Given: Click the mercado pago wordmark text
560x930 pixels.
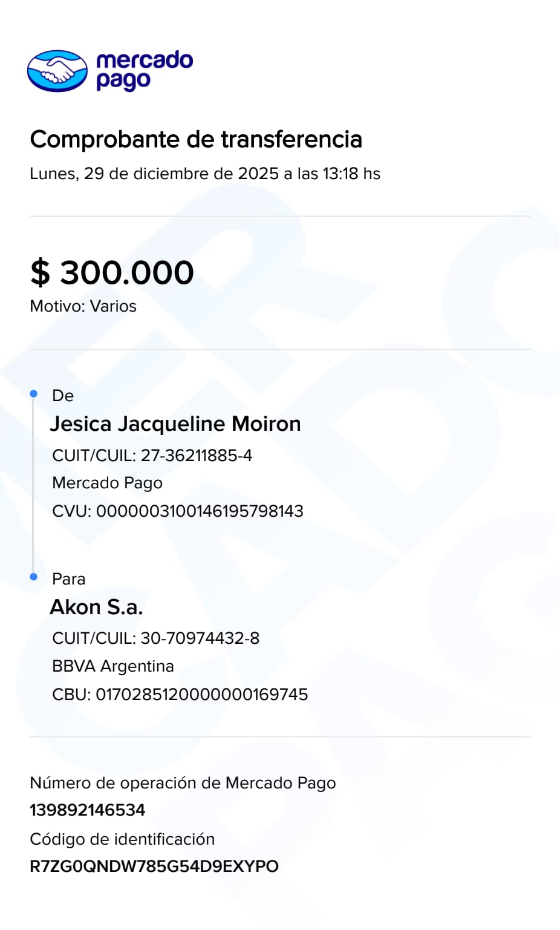Looking at the screenshot, I should tap(145, 71).
